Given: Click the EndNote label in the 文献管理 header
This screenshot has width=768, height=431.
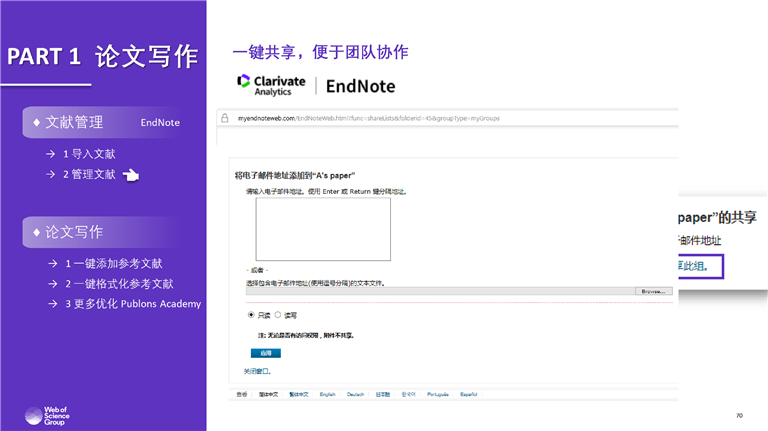Looking at the screenshot, I should (160, 122).
